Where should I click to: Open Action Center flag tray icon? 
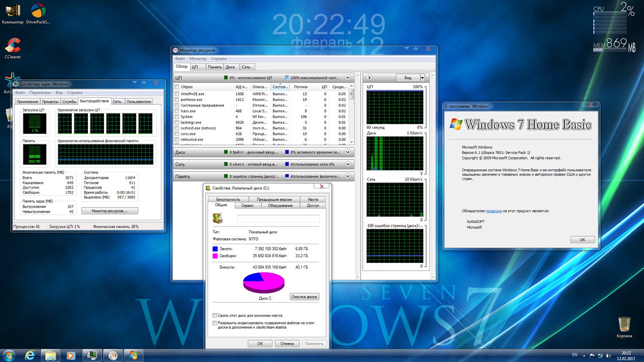592,356
